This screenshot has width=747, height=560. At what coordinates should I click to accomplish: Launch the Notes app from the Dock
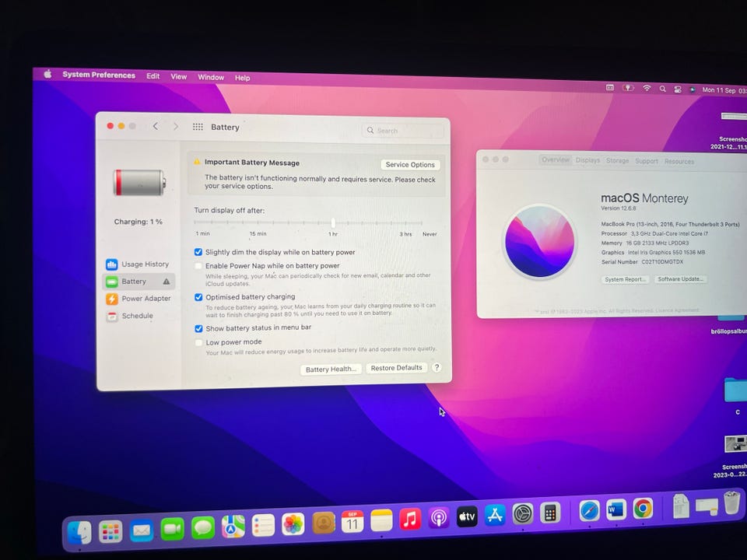[381, 520]
